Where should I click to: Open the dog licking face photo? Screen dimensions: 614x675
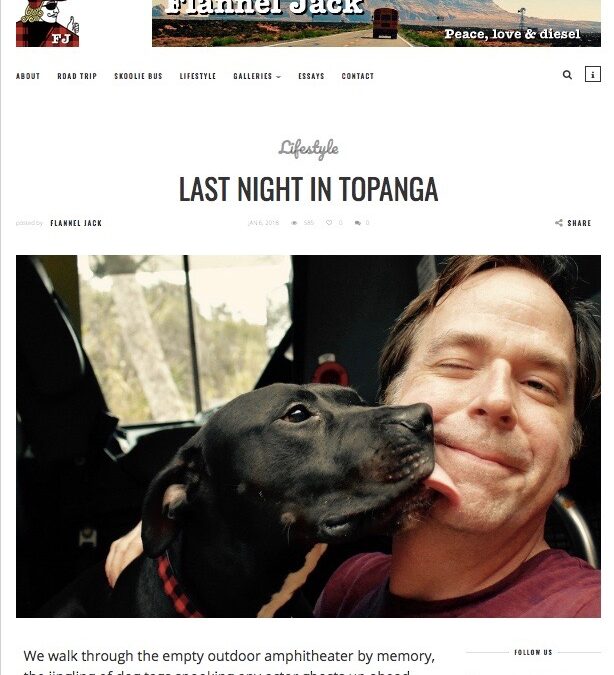(x=308, y=437)
